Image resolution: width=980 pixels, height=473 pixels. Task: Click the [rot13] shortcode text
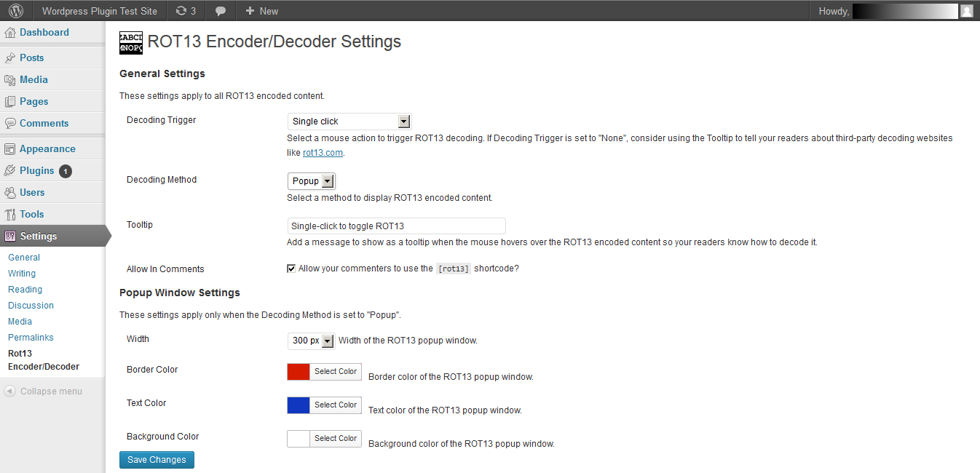click(454, 269)
